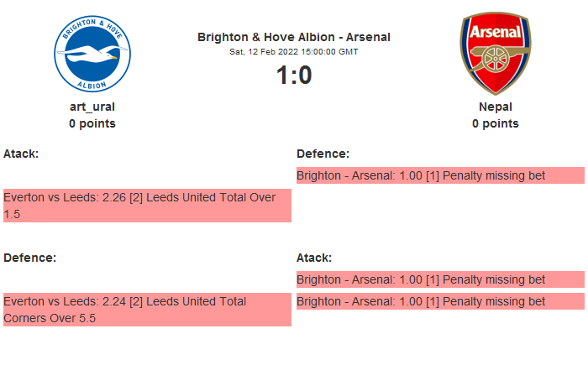Click Nepal's first Atack Penalty missing bet

(x=439, y=279)
